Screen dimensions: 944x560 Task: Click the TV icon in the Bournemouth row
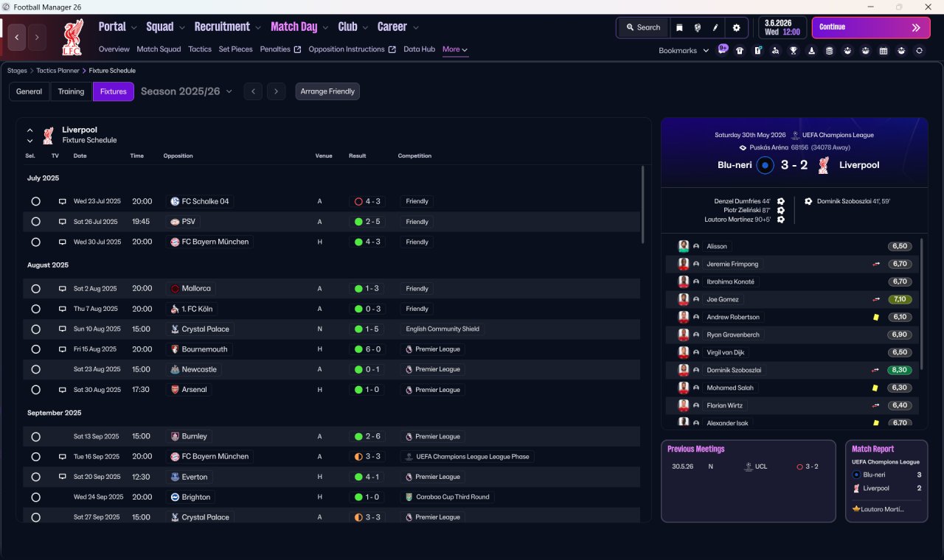point(63,349)
